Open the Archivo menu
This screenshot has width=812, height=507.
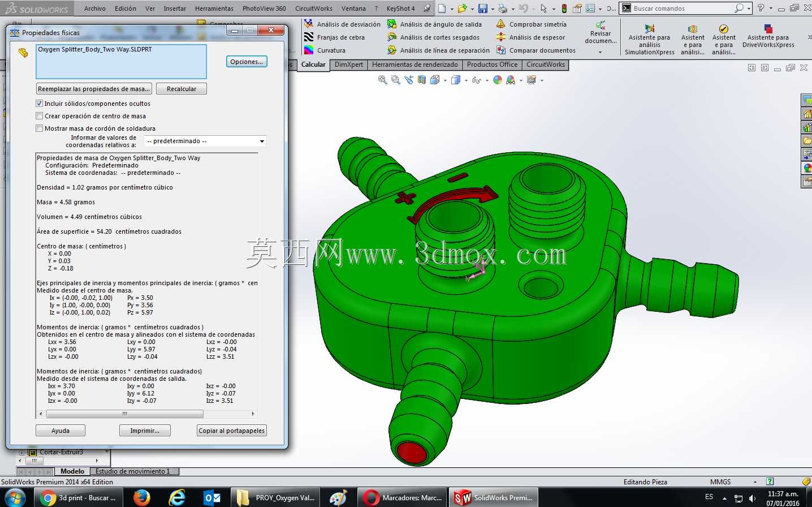pyautogui.click(x=95, y=8)
